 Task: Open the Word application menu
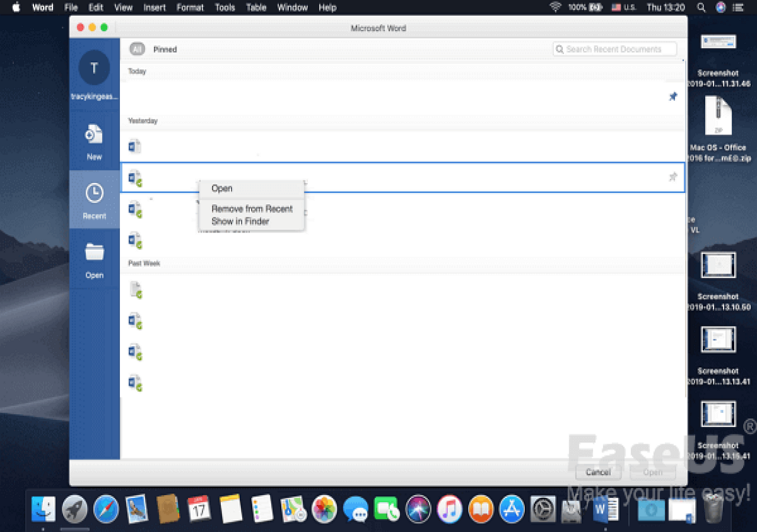click(43, 8)
